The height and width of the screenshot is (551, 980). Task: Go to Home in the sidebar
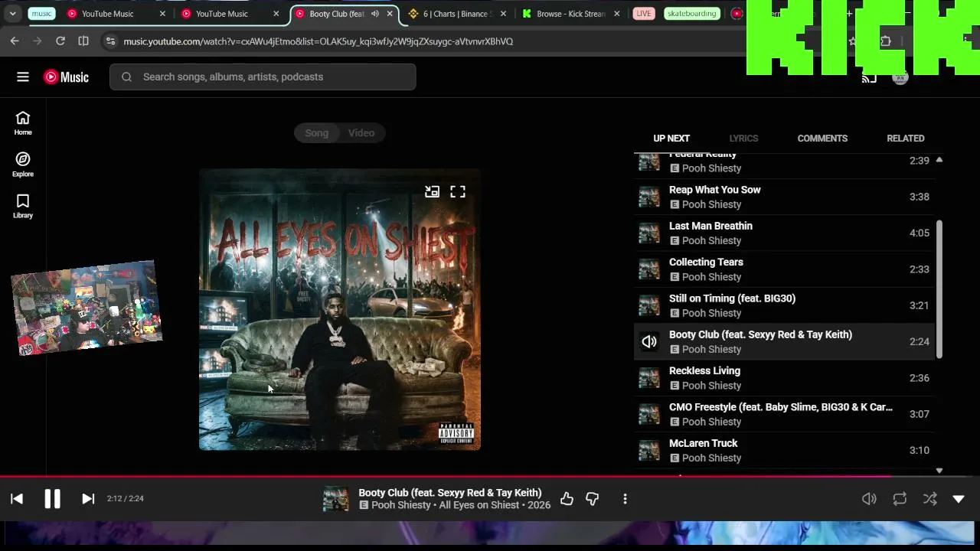click(x=23, y=122)
